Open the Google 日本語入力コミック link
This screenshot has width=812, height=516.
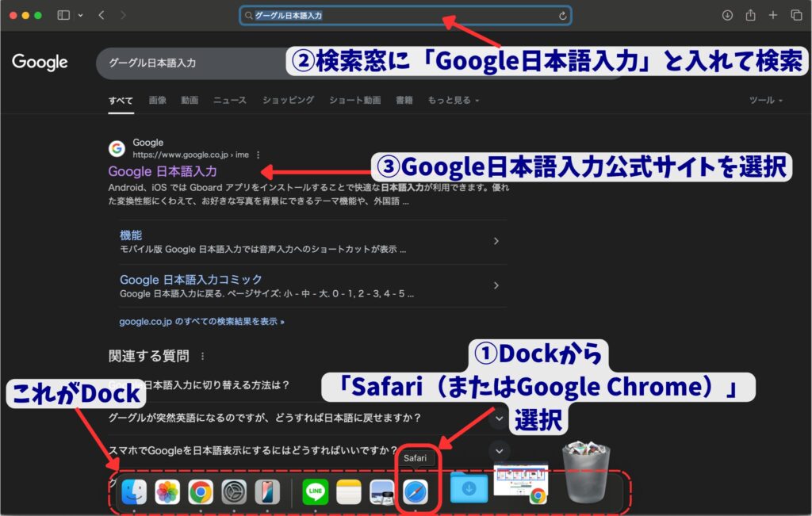(x=190, y=280)
